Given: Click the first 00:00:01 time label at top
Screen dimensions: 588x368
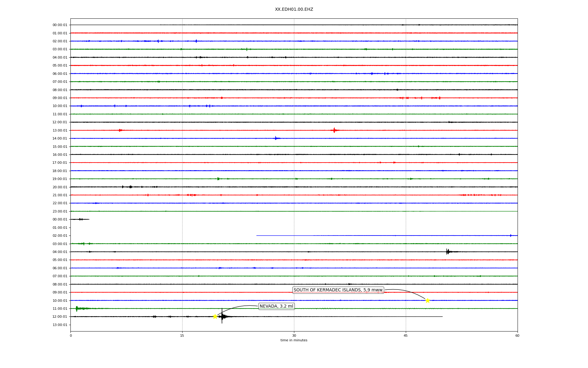Looking at the screenshot, I should 60,25.
